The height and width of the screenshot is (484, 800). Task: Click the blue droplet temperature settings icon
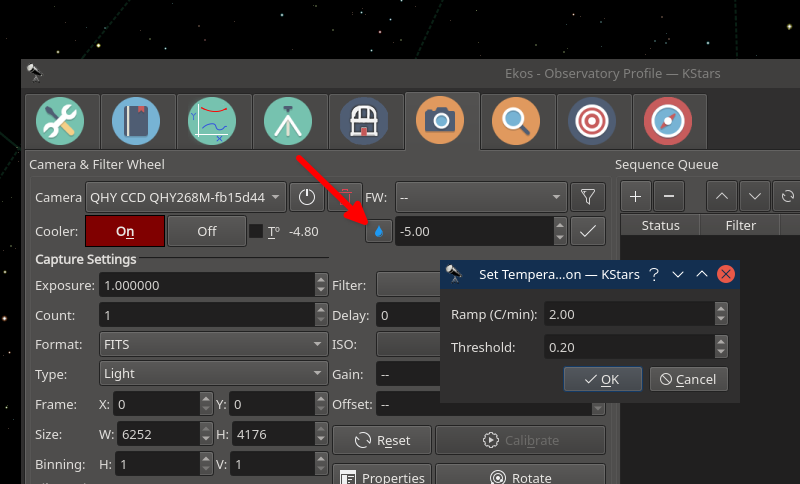point(379,232)
